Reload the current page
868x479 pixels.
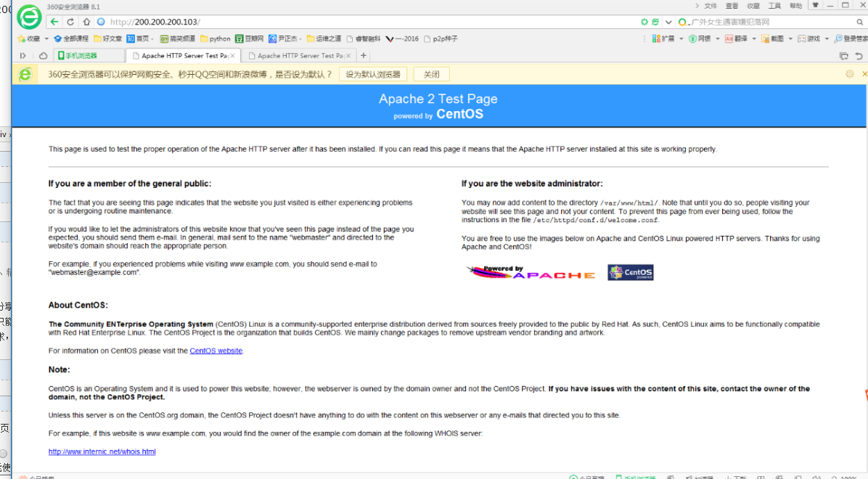[x=70, y=22]
